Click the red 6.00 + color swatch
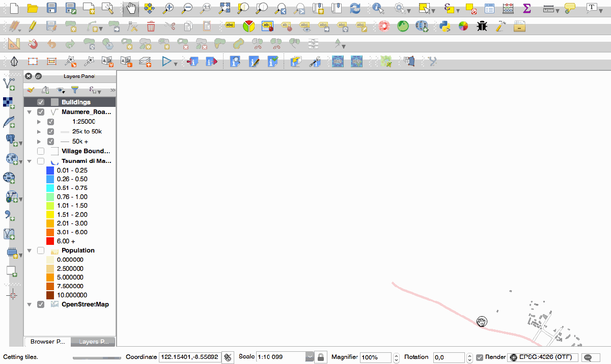Screen dimensions: 611x364 coord(50,241)
